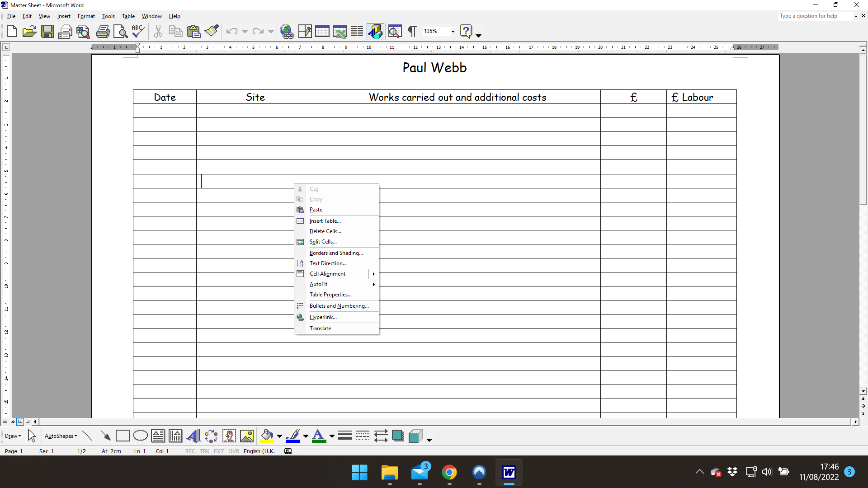Open Microsoft Word in the taskbar
The height and width of the screenshot is (488, 868).
(x=509, y=473)
